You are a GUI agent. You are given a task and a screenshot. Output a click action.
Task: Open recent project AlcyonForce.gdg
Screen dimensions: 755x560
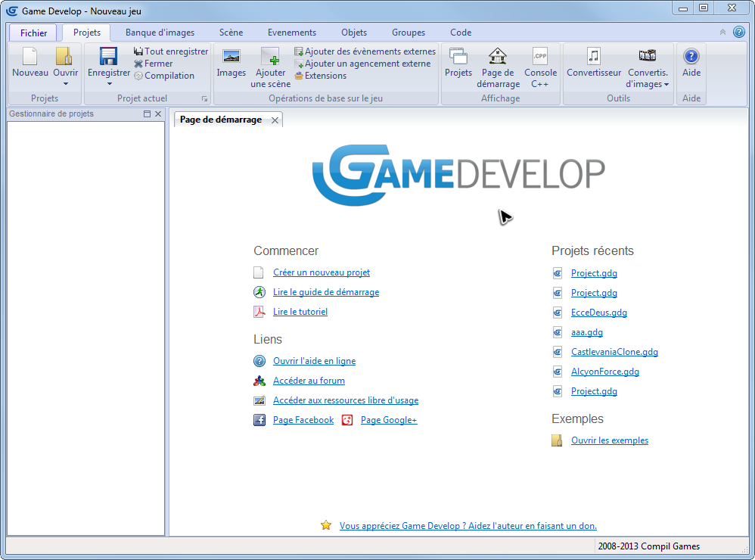(x=604, y=372)
